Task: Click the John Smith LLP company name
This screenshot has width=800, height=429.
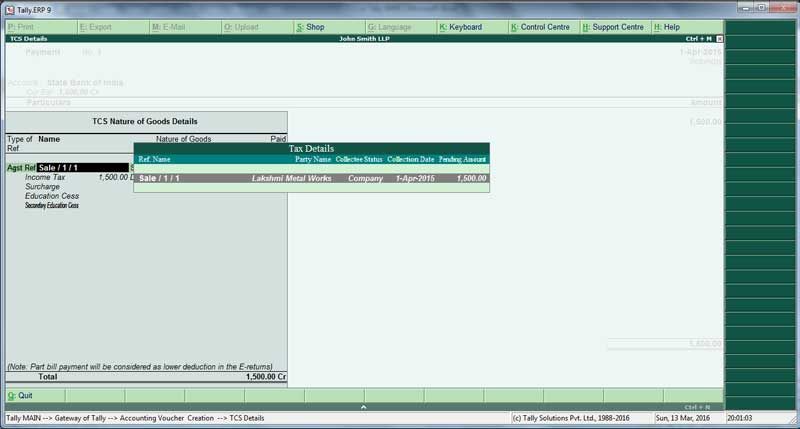Action: (364, 39)
